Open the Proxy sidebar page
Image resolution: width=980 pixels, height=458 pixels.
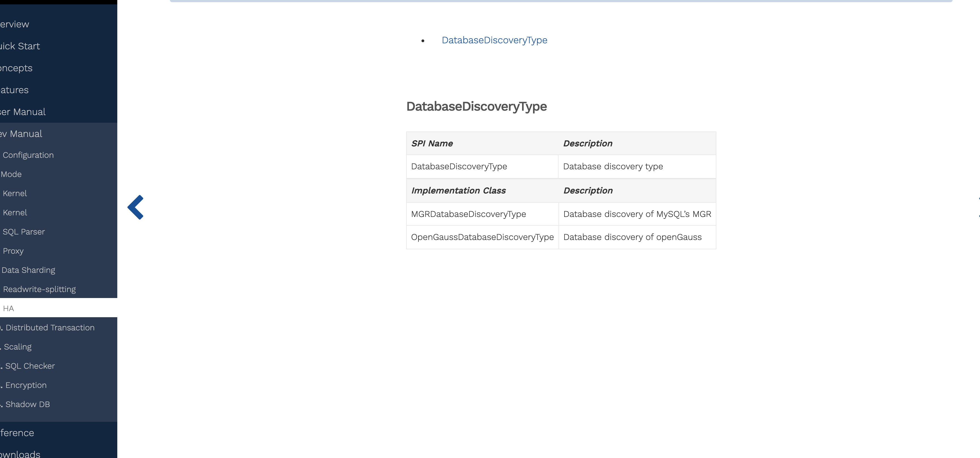(x=13, y=251)
